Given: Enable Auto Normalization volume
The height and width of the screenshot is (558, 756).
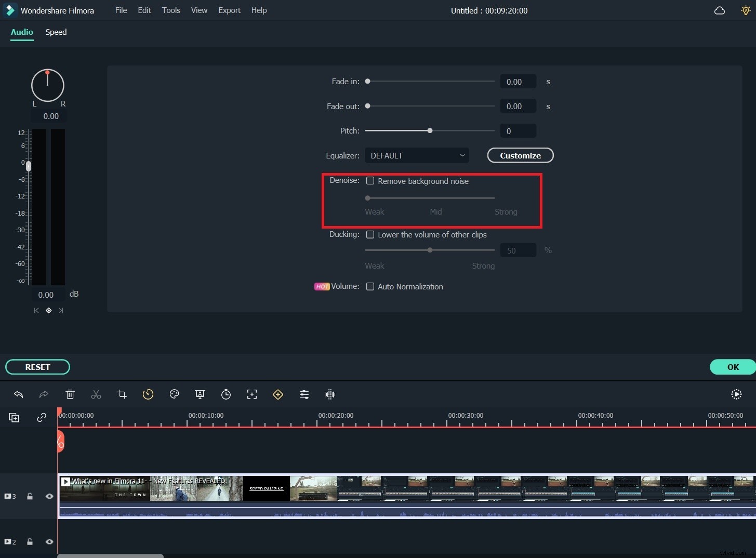Looking at the screenshot, I should pyautogui.click(x=370, y=286).
